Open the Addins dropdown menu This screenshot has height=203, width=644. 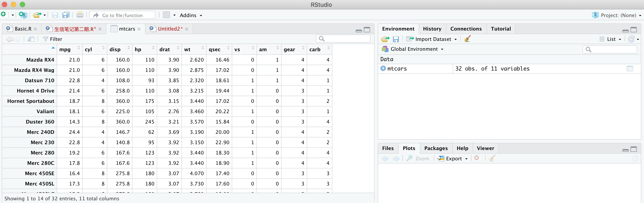pos(191,15)
